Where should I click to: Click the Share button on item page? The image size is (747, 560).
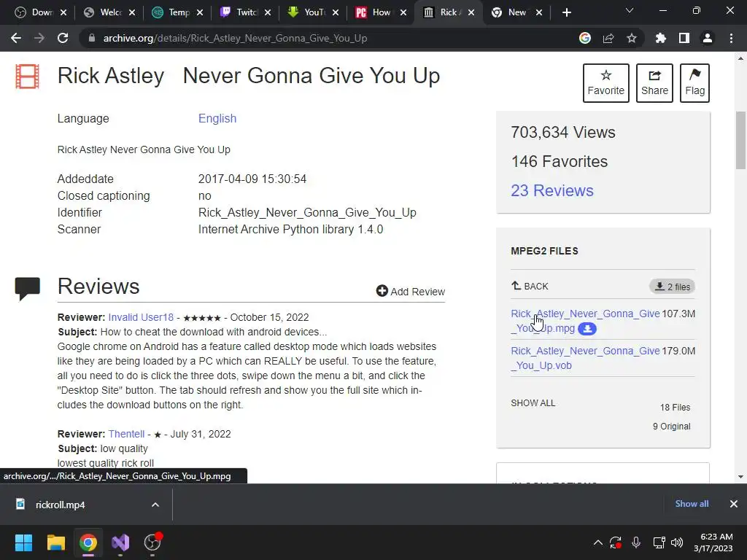[654, 83]
